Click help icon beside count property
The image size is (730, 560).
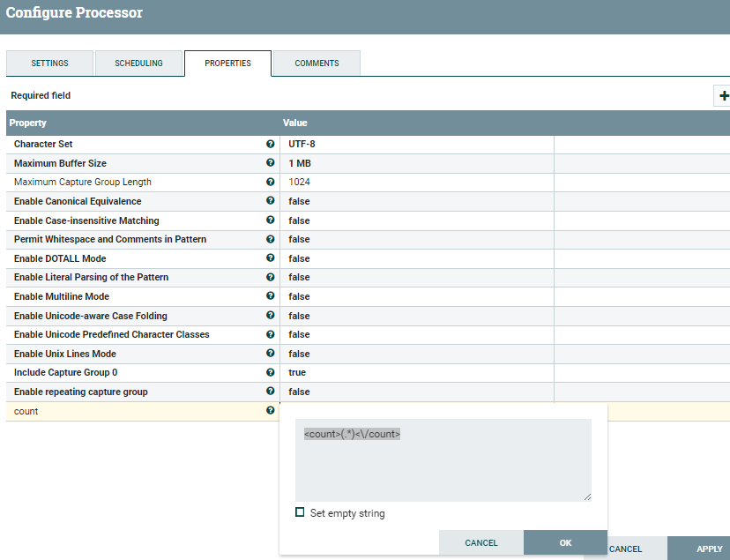coord(271,411)
